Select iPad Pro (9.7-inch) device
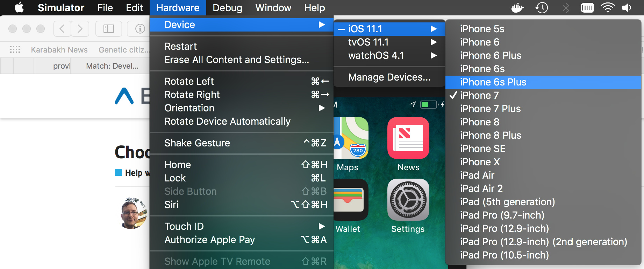 point(543,215)
